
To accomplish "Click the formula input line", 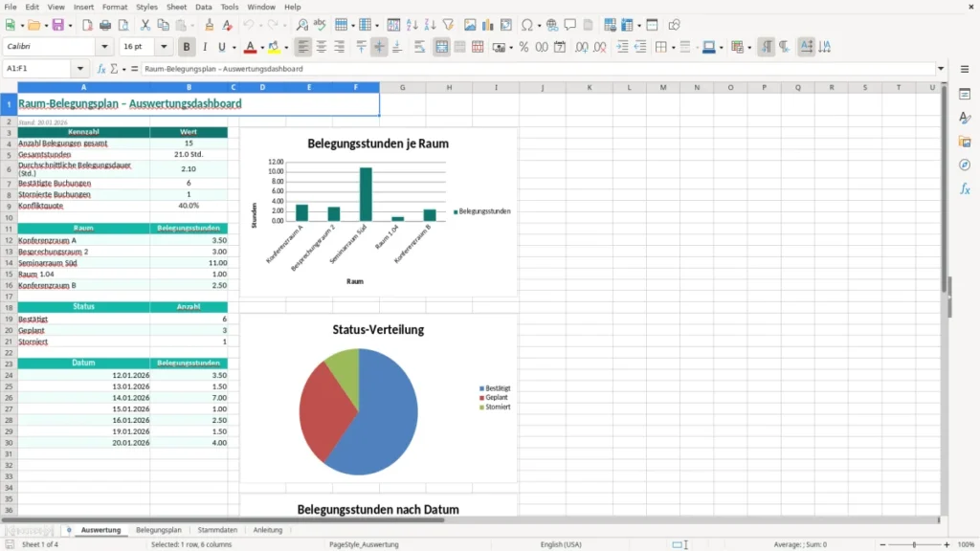I will (538, 69).
